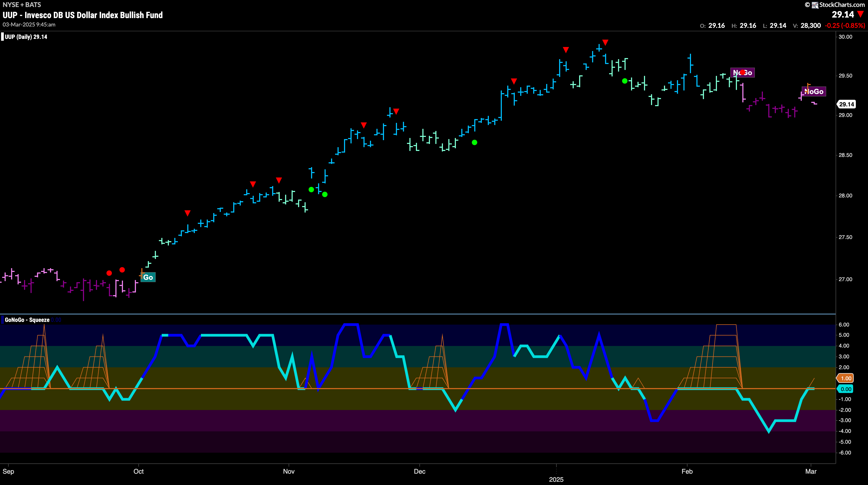The image size is (868, 485).
Task: Click the 2025 year label on date axis
Action: [556, 479]
